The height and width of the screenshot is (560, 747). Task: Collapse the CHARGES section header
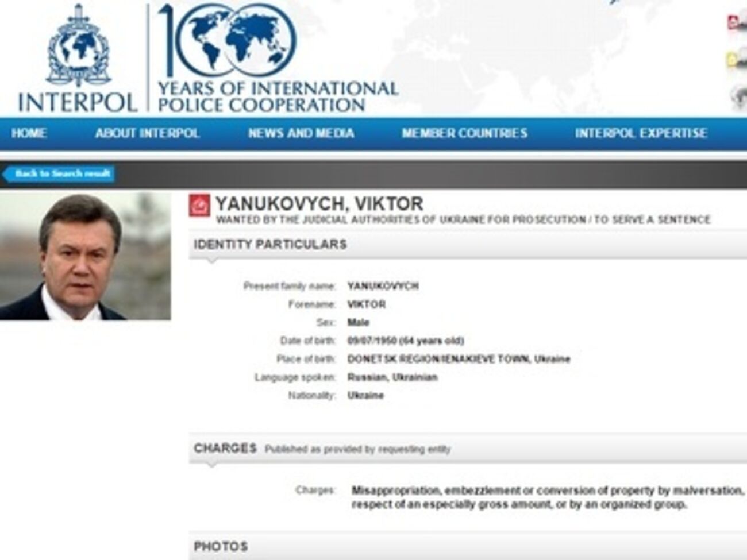click(468, 449)
